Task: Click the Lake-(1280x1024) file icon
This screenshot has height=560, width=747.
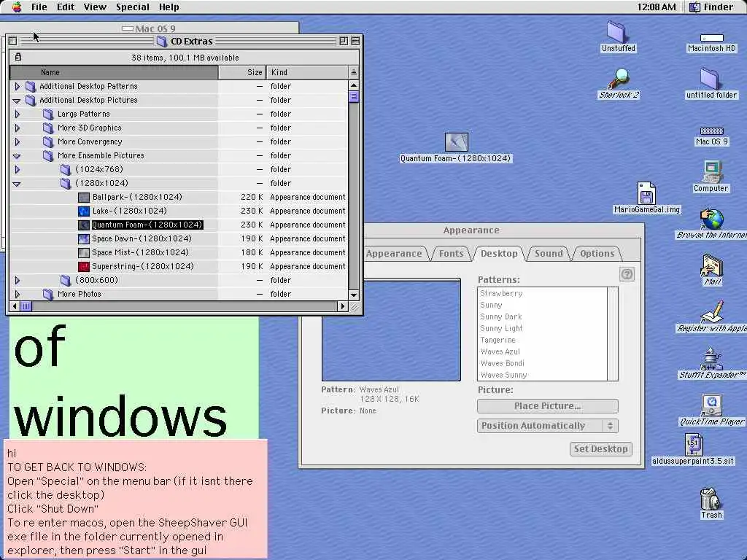Action: [x=84, y=211]
